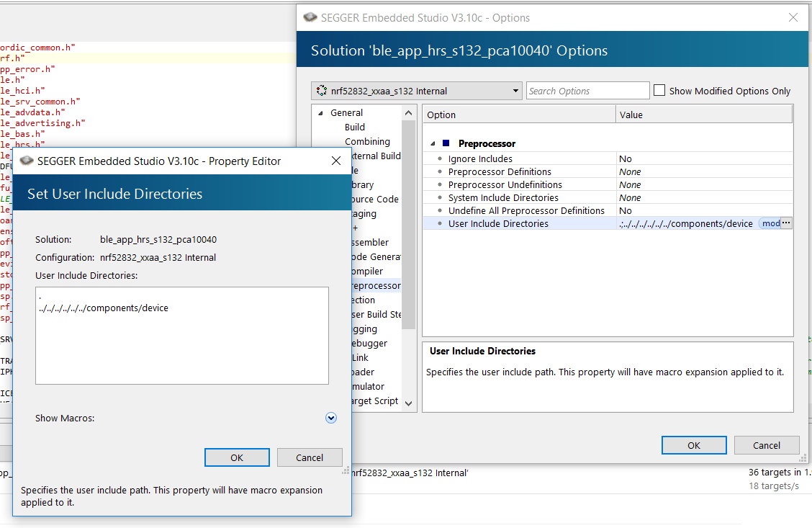The height and width of the screenshot is (528, 812).
Task: Click the SEGGER logo in Options title bar
Action: click(x=310, y=17)
